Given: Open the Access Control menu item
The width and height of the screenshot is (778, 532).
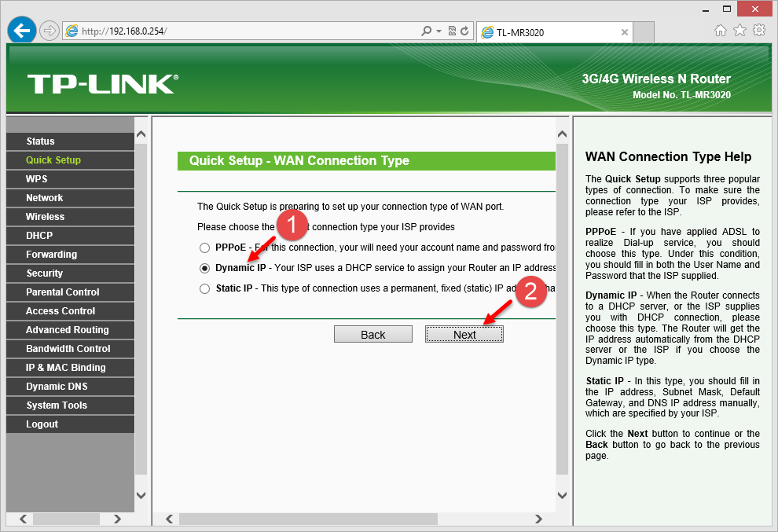Looking at the screenshot, I should tap(70, 311).
